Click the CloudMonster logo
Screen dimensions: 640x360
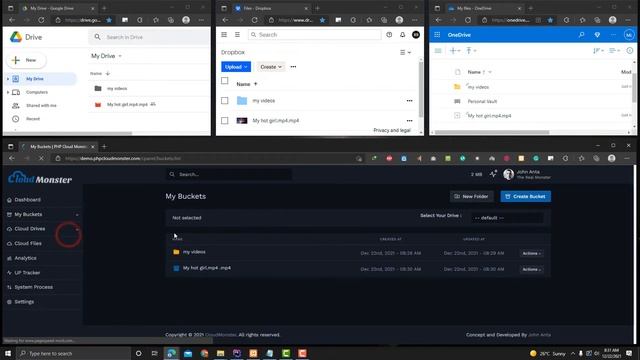pyautogui.click(x=40, y=178)
